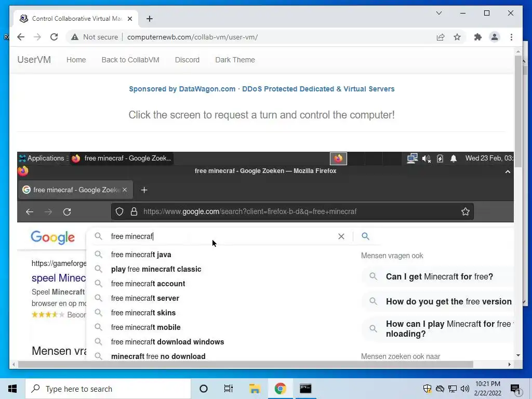Open Chrome tab search dropdown arrow
Screen dimensions: 532x399
click(x=438, y=13)
